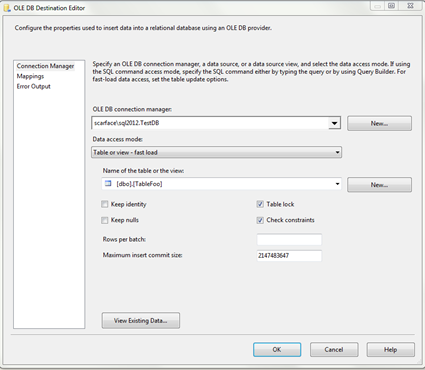Click the OLE DB Destination Editor title icon
This screenshot has height=370, width=425.
(x=6, y=8)
